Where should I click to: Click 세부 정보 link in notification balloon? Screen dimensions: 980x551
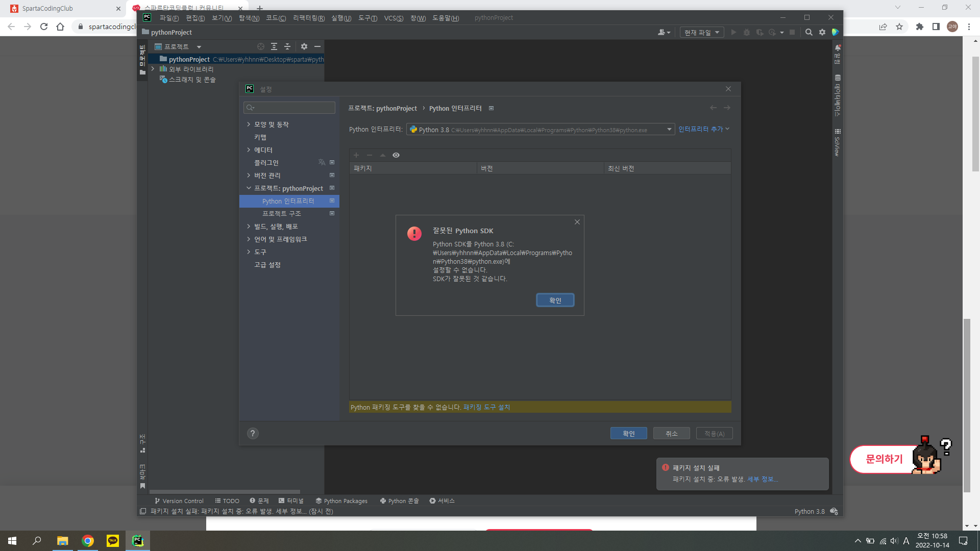(x=763, y=479)
